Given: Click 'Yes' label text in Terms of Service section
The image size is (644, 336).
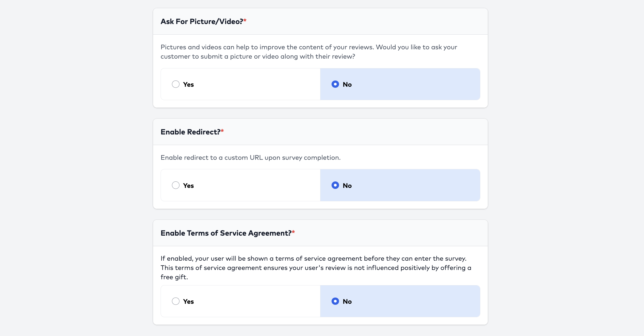Looking at the screenshot, I should click(188, 301).
